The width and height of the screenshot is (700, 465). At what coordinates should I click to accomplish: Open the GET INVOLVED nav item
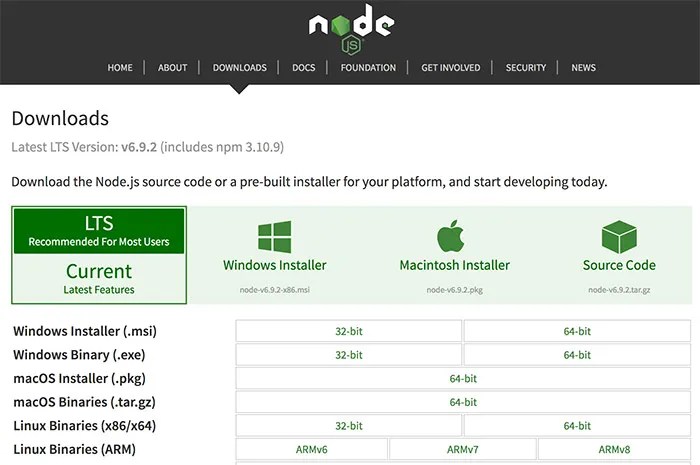[451, 68]
